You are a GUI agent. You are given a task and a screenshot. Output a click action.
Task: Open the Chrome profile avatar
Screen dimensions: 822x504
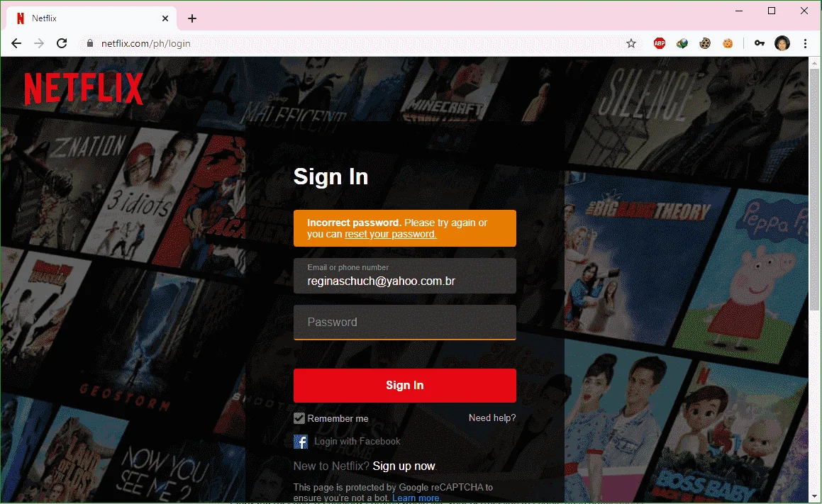782,43
